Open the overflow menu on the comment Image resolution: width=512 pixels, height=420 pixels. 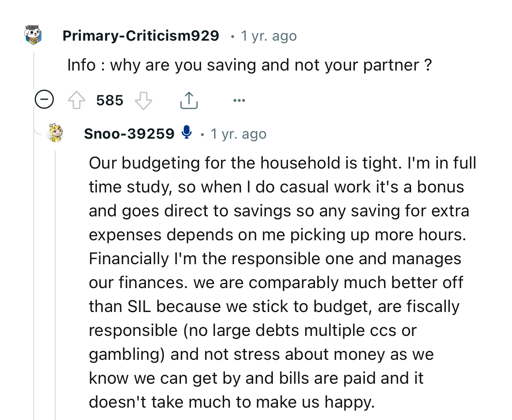[239, 100]
